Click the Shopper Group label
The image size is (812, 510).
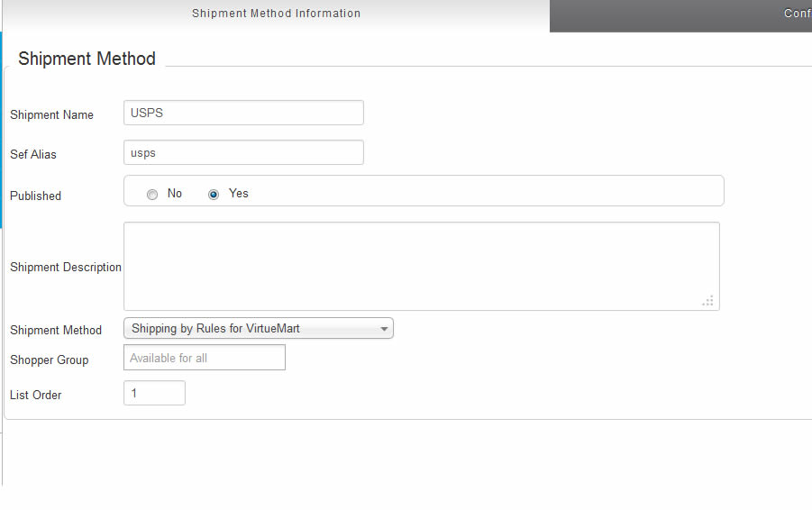50,360
